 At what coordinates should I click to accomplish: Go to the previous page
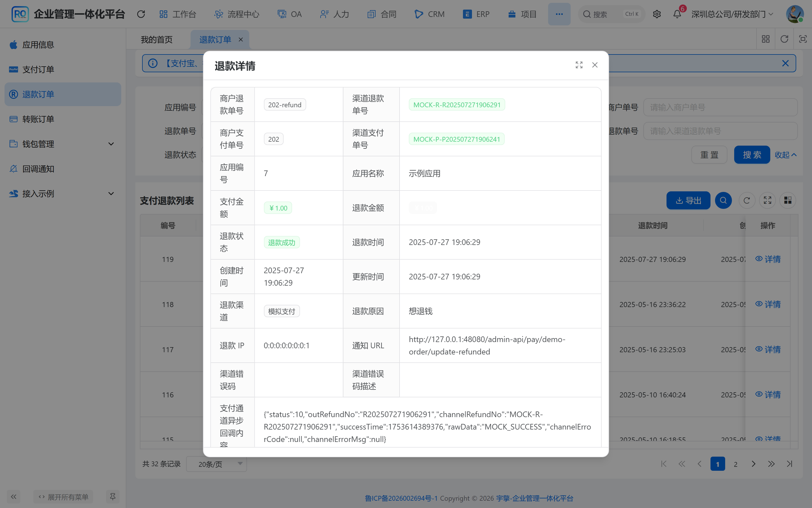[x=700, y=464]
